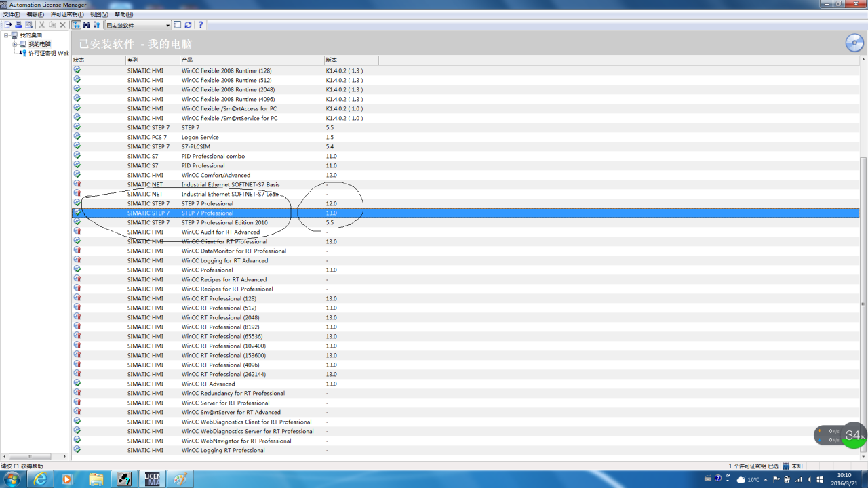This screenshot has width=868, height=488.
Task: Open Windows Media Player from the taskbar
Action: point(66,479)
